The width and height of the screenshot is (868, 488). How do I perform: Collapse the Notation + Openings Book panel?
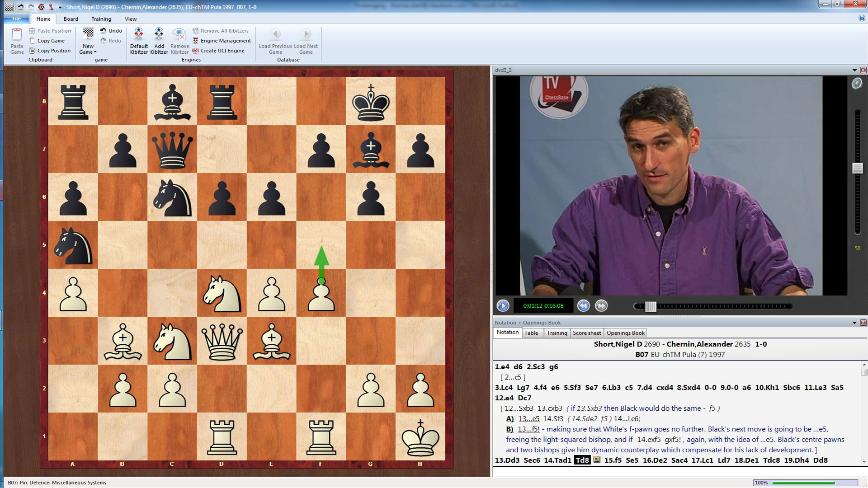click(x=854, y=323)
